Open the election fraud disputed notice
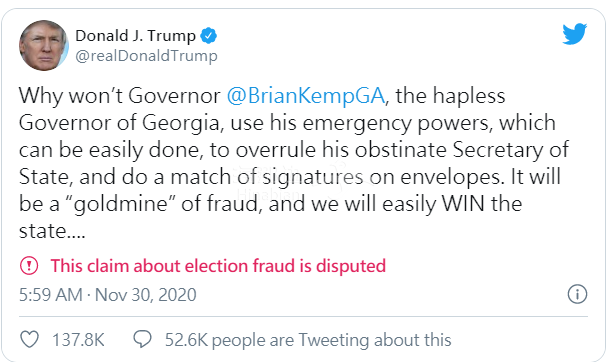This screenshot has height=362, width=610. pyautogui.click(x=218, y=266)
